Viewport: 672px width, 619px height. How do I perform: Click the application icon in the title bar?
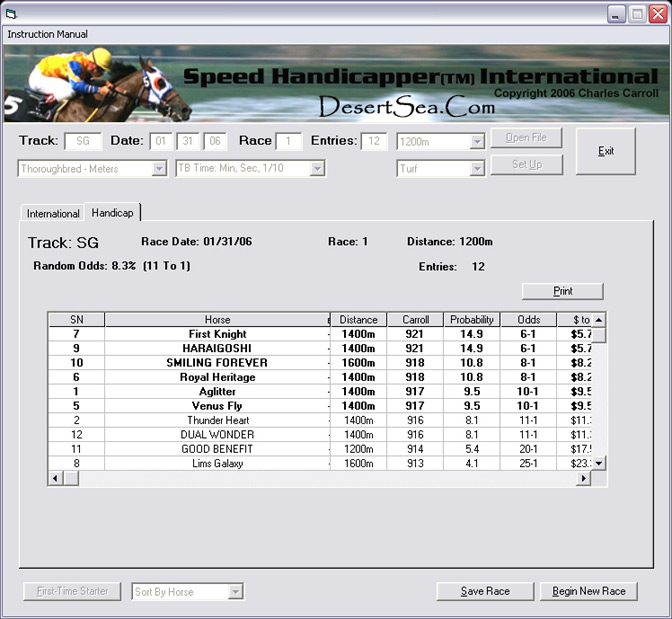click(11, 14)
